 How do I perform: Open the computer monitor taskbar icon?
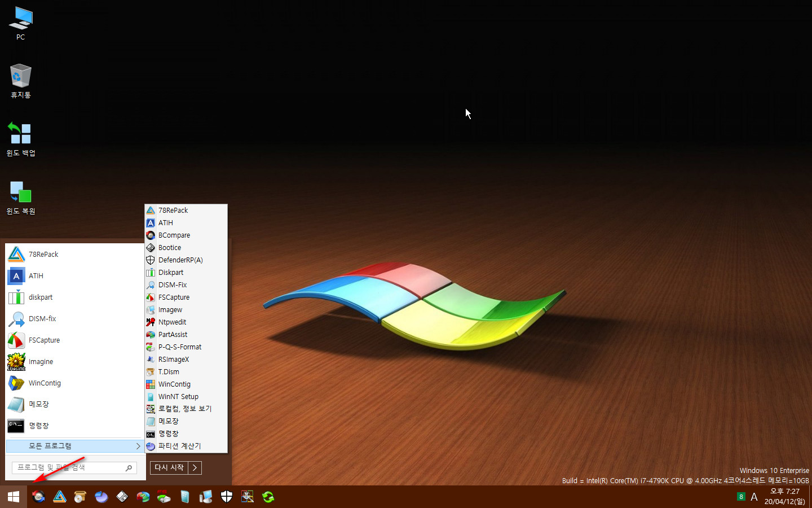pyautogui.click(x=206, y=497)
